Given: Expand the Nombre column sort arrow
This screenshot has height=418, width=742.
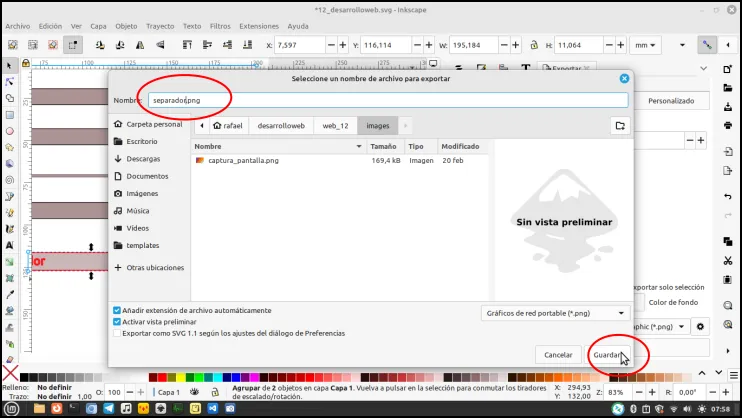Looking at the screenshot, I should pos(359,147).
